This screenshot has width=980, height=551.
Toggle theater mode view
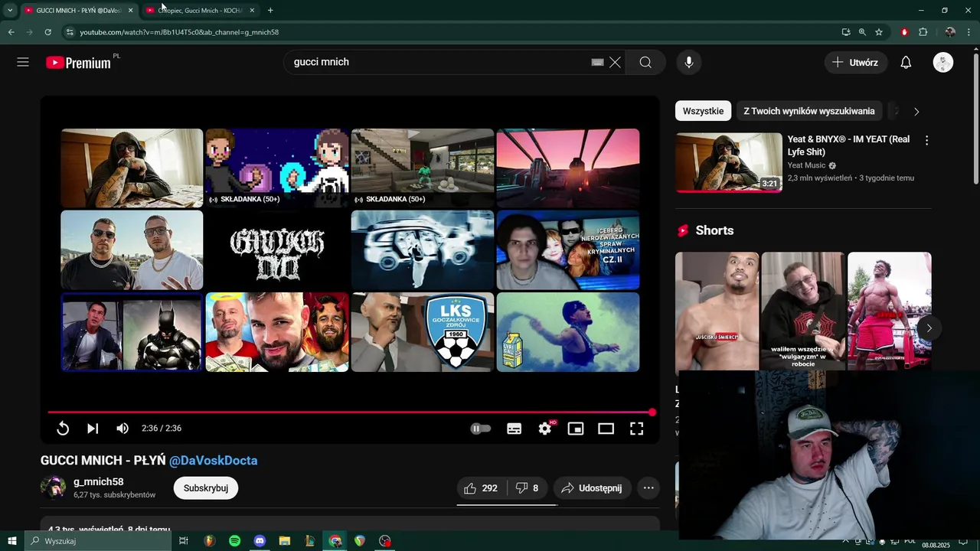[606, 429]
